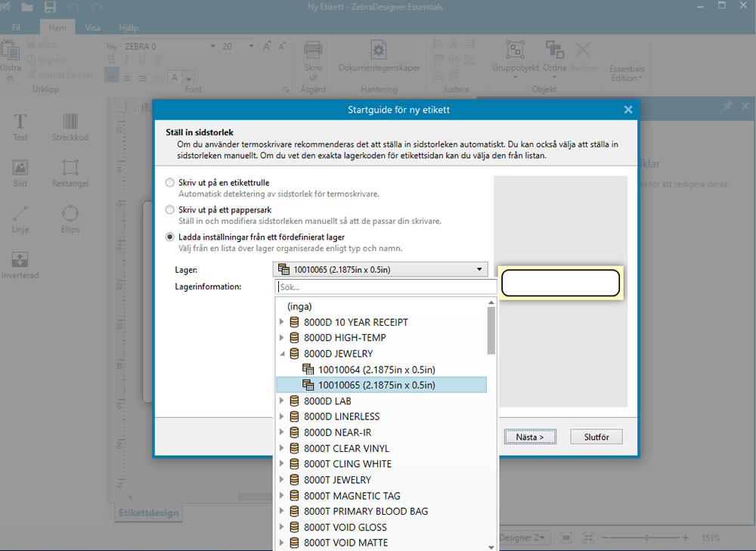This screenshot has height=551, width=756.
Task: Click the Klistra in paste icon
Action: (10, 50)
